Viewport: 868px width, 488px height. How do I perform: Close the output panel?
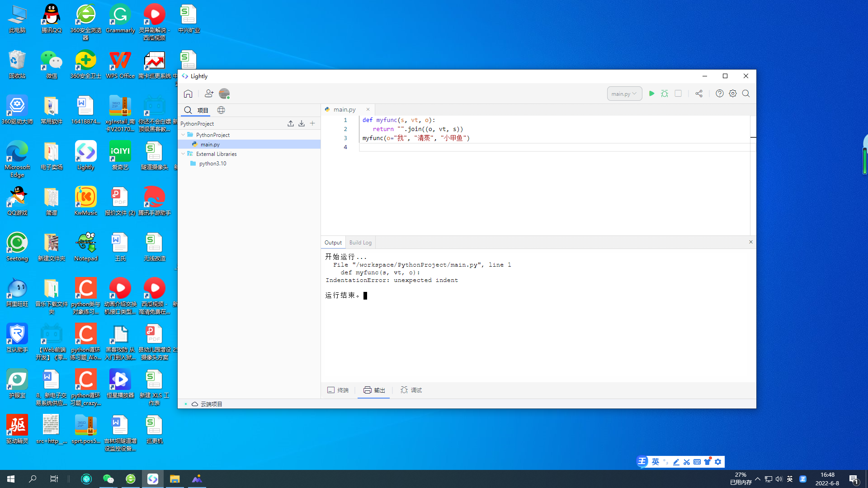751,242
